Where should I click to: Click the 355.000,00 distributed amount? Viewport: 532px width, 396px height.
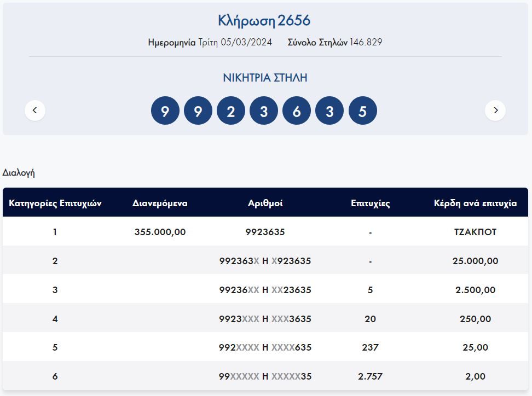[160, 232]
